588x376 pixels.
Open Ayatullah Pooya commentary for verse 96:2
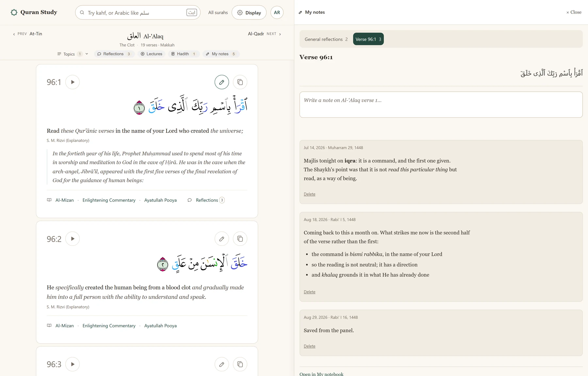160,326
